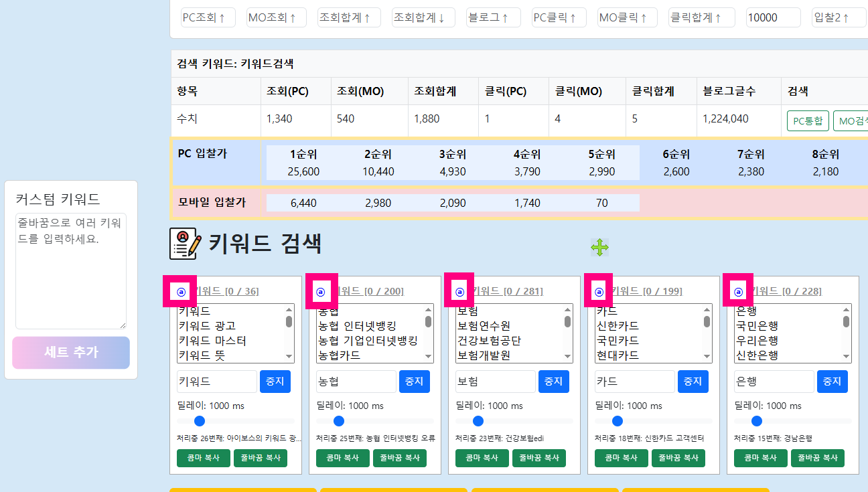Viewport: 868px width, 492px height.
Task: Click the circular icon on the 키워드 card
Action: click(180, 292)
